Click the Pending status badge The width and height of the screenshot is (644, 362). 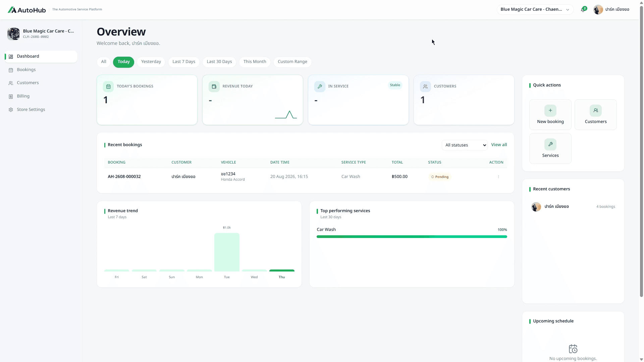tap(440, 177)
